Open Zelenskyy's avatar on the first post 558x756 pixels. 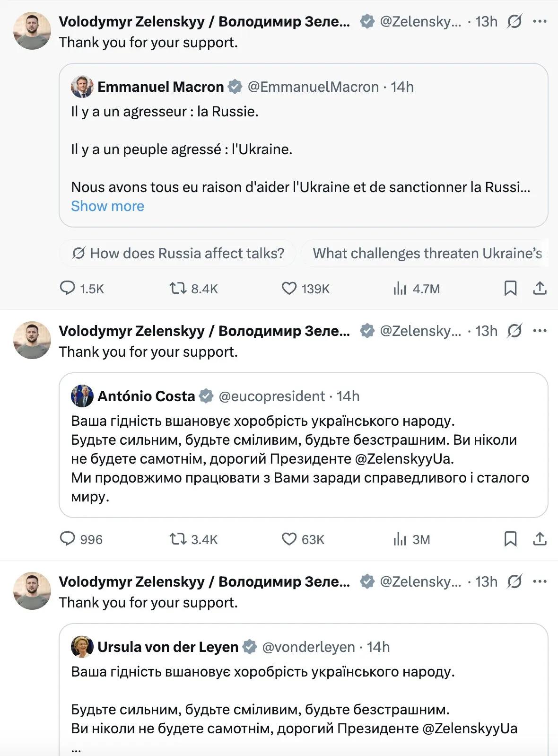[32, 31]
